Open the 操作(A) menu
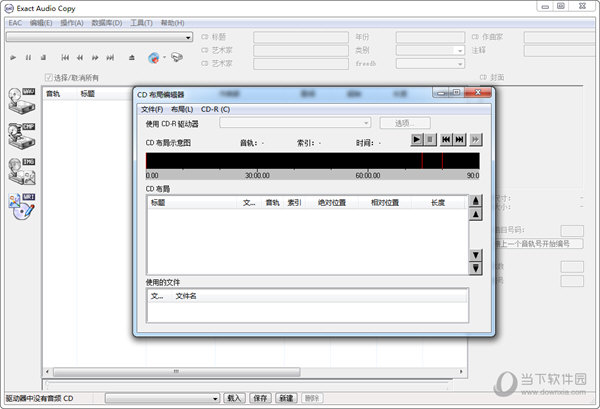The width and height of the screenshot is (600, 409). click(x=72, y=23)
